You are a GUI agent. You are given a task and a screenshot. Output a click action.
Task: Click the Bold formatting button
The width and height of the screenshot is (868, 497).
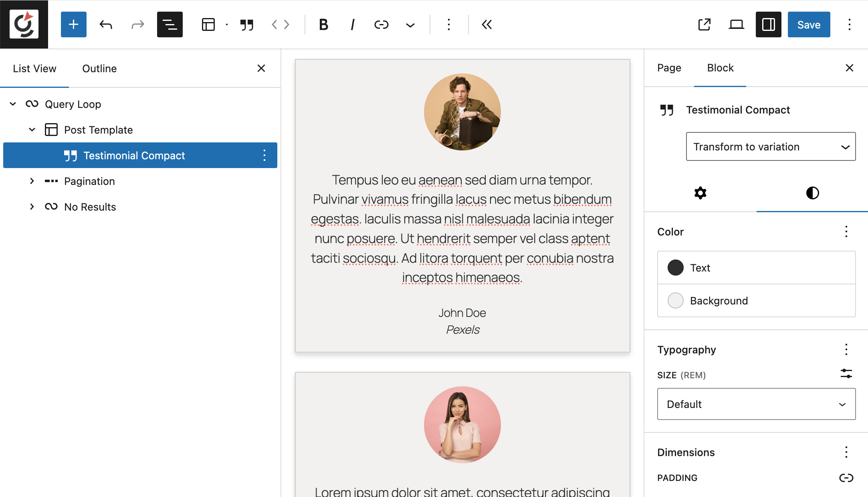click(323, 24)
